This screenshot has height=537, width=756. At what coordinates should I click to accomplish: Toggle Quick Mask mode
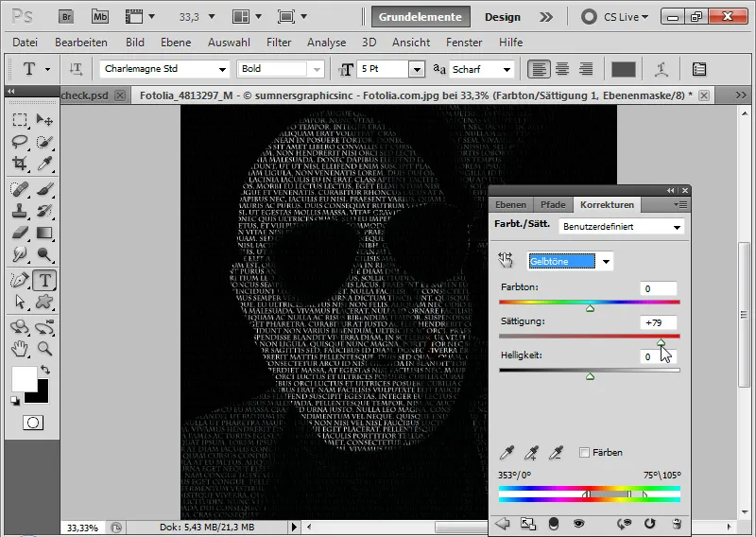click(x=33, y=424)
